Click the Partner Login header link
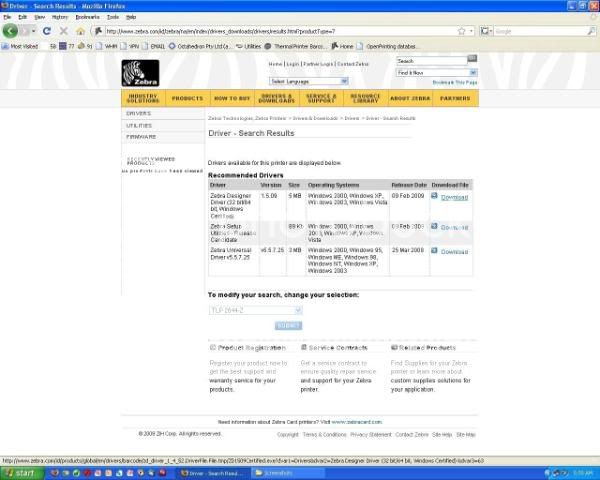Screen dimensions: 600x480 click(318, 64)
